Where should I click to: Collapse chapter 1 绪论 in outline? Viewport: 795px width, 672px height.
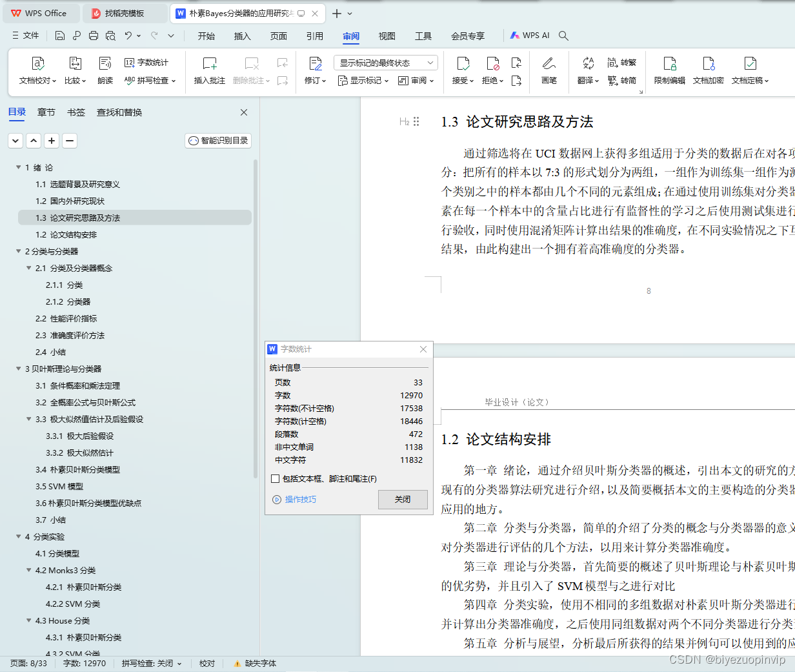pos(18,167)
